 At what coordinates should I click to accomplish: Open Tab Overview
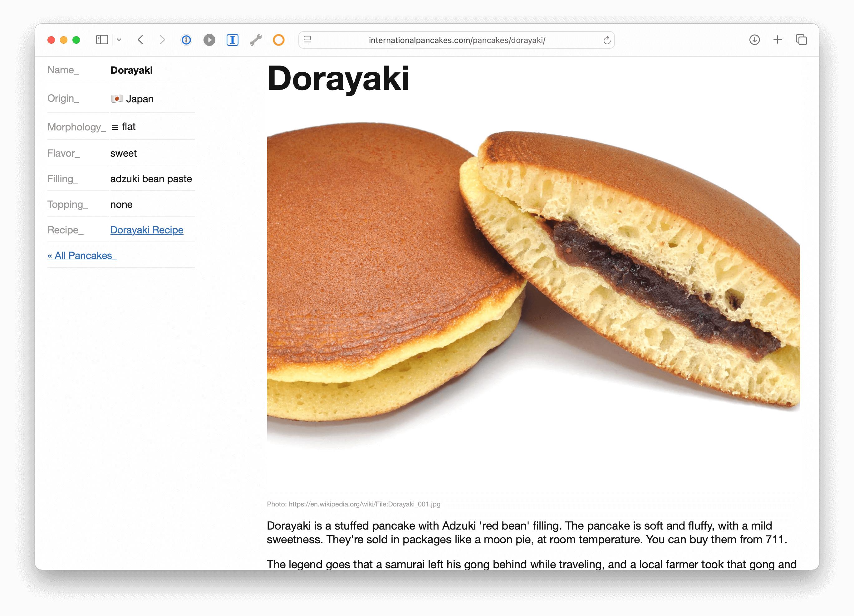[801, 40]
